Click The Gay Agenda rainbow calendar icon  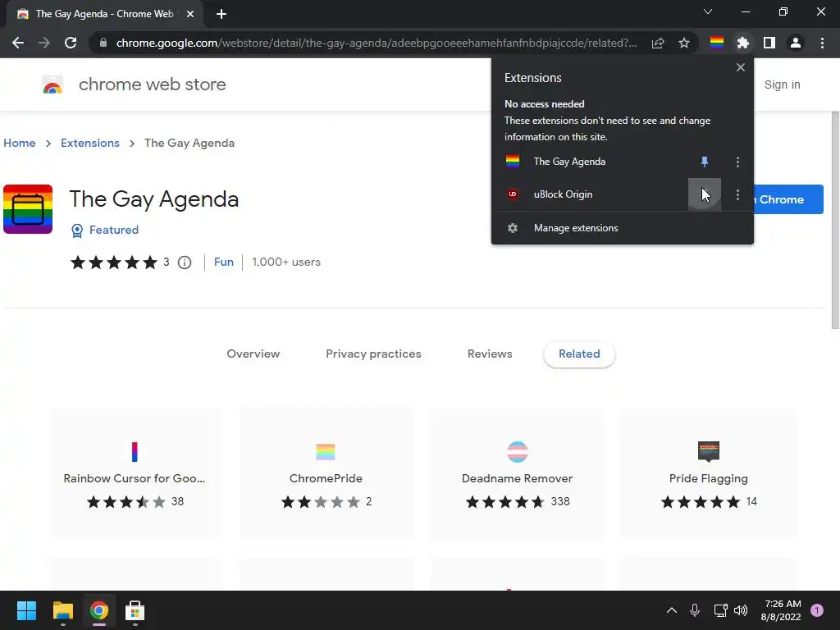tap(28, 209)
